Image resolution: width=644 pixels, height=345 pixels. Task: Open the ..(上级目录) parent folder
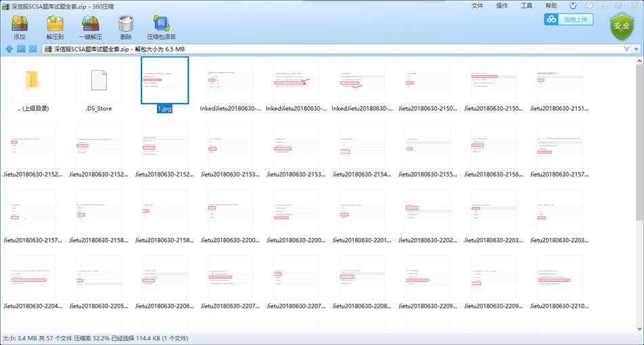click(33, 85)
